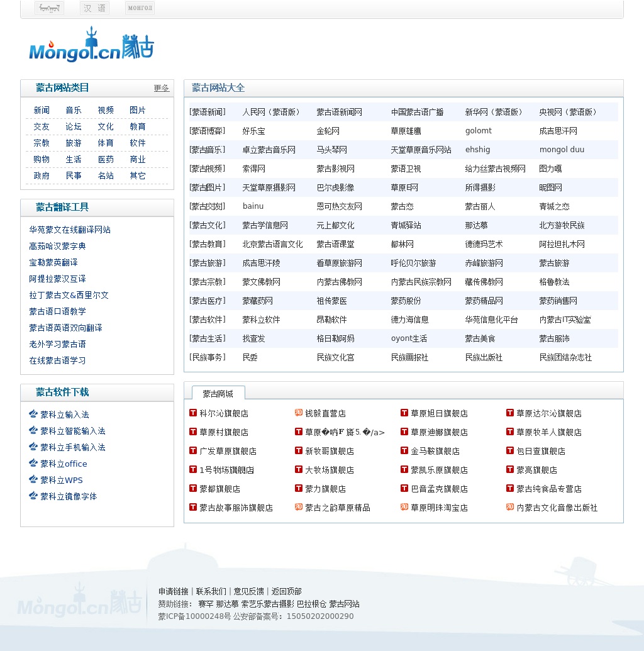Click the Tmall icon beside 草原迪娜旗舰店

coord(404,431)
